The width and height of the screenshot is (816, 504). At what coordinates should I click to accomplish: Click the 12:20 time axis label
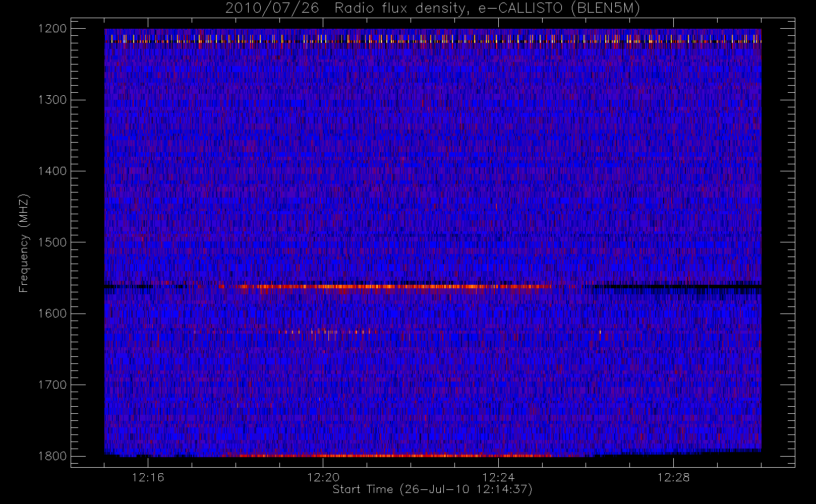pos(323,477)
